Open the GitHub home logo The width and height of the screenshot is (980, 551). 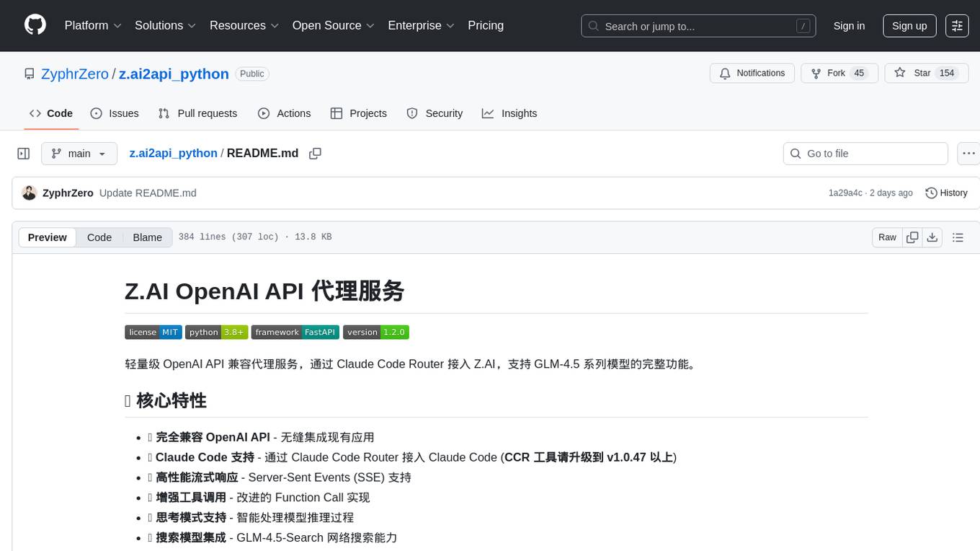pos(35,25)
